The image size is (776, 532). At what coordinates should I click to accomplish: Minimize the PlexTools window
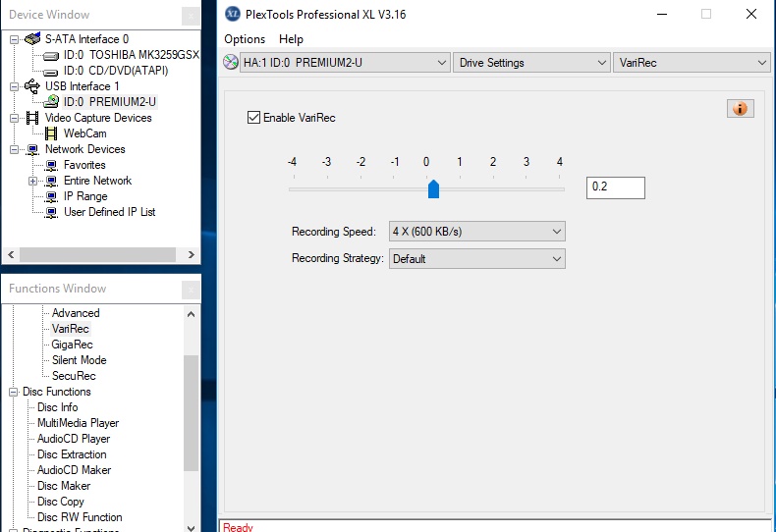coord(662,14)
